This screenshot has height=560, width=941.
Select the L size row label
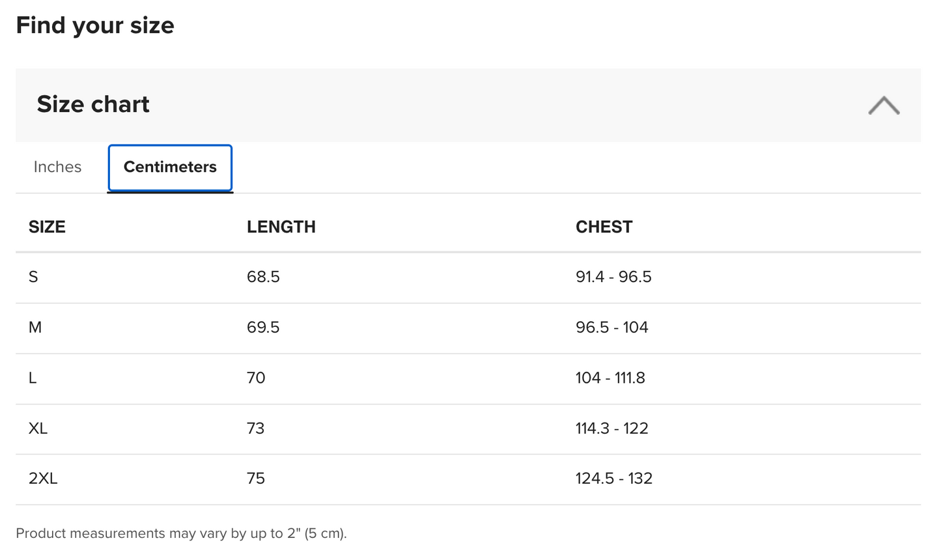[x=33, y=378]
